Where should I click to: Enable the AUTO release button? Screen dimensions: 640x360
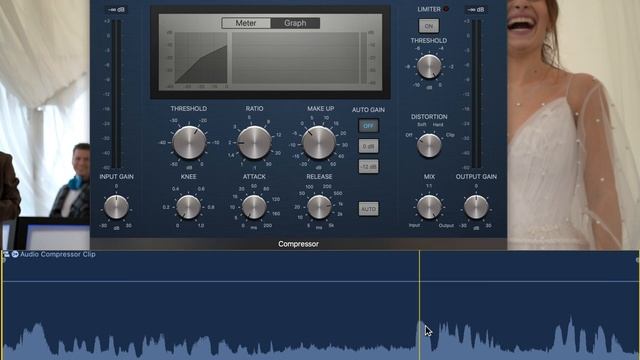coord(368,209)
